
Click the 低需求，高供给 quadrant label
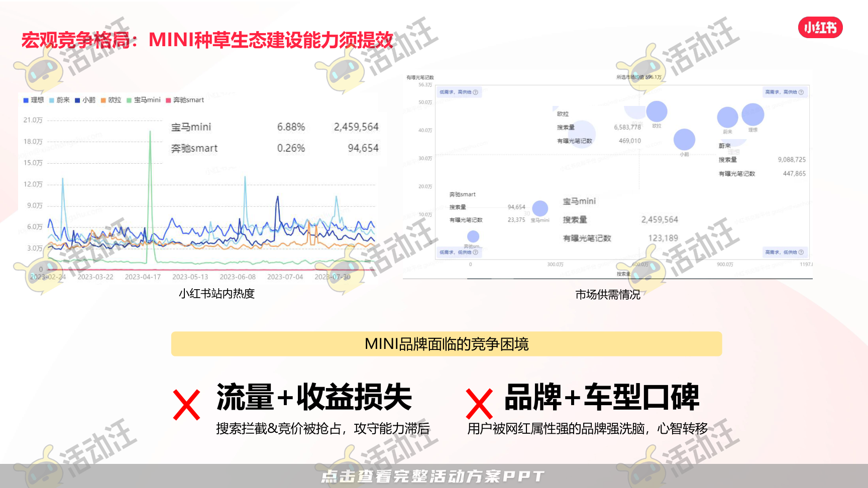coord(456,92)
